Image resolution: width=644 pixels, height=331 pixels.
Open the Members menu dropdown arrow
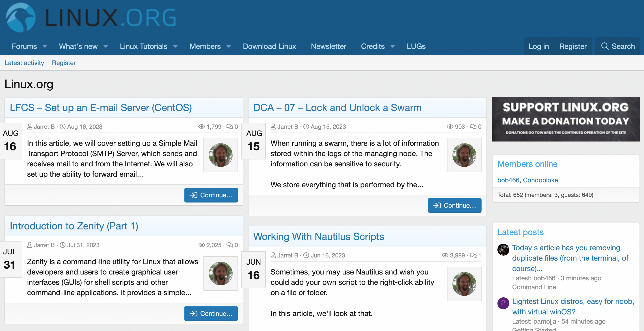click(229, 47)
